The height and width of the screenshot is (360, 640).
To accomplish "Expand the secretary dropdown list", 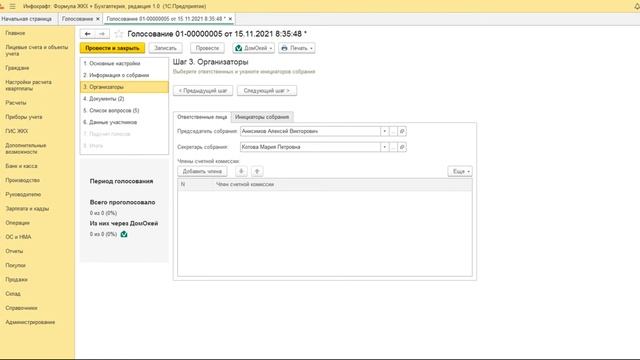I will click(x=384, y=147).
